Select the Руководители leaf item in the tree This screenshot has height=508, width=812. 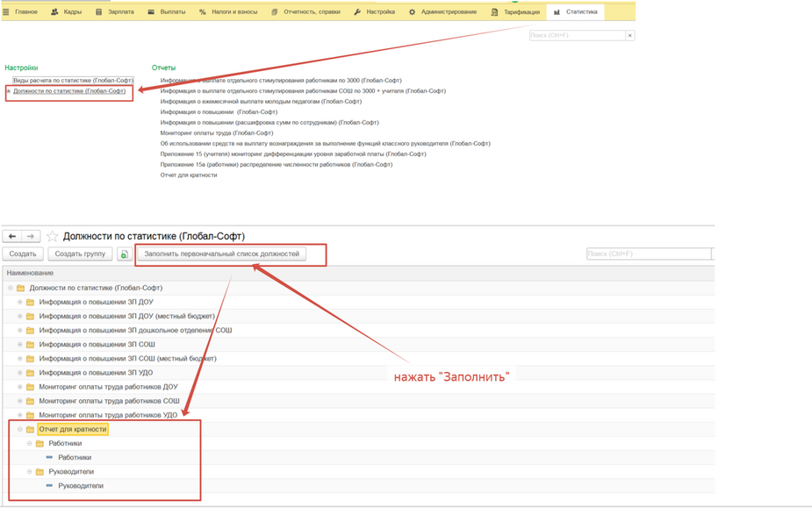(x=80, y=486)
